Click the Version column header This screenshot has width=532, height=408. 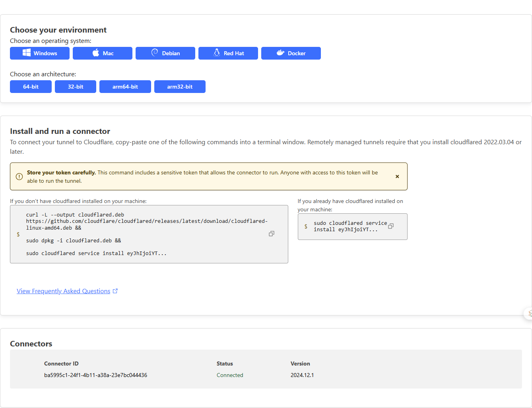tap(300, 364)
